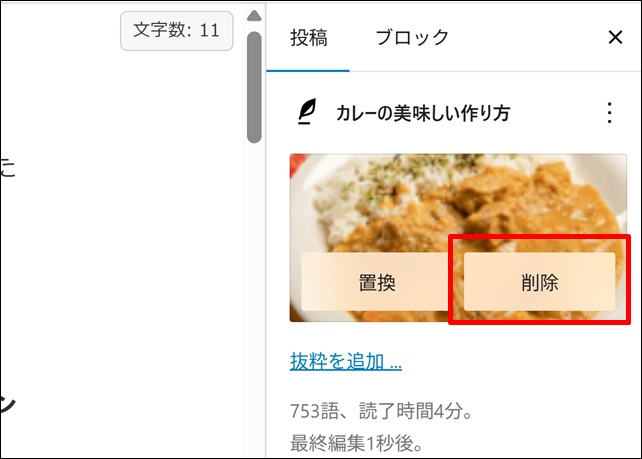Close the settings sidebar with the X

[x=615, y=37]
